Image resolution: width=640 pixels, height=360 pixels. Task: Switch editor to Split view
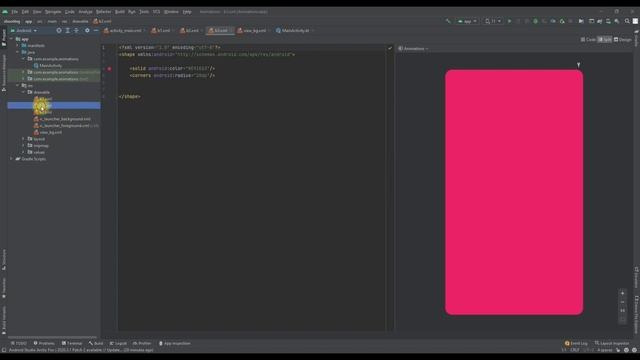tap(605, 40)
